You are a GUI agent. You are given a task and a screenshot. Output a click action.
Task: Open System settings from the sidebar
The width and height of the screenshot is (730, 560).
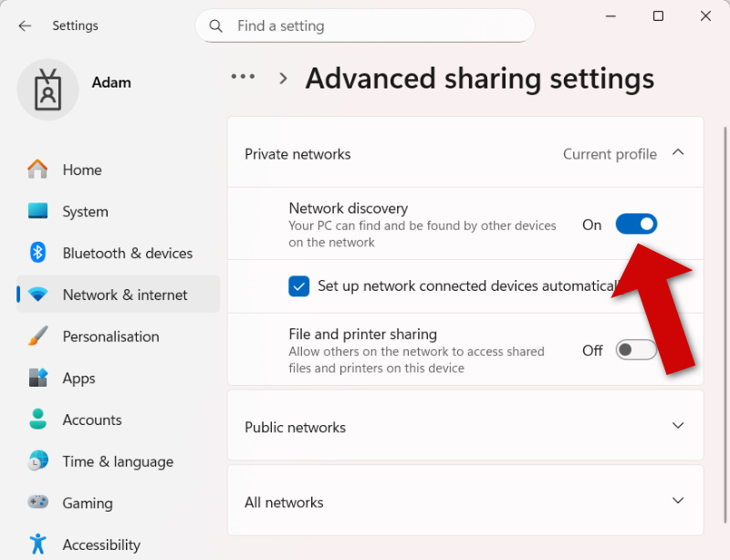[x=37, y=211]
